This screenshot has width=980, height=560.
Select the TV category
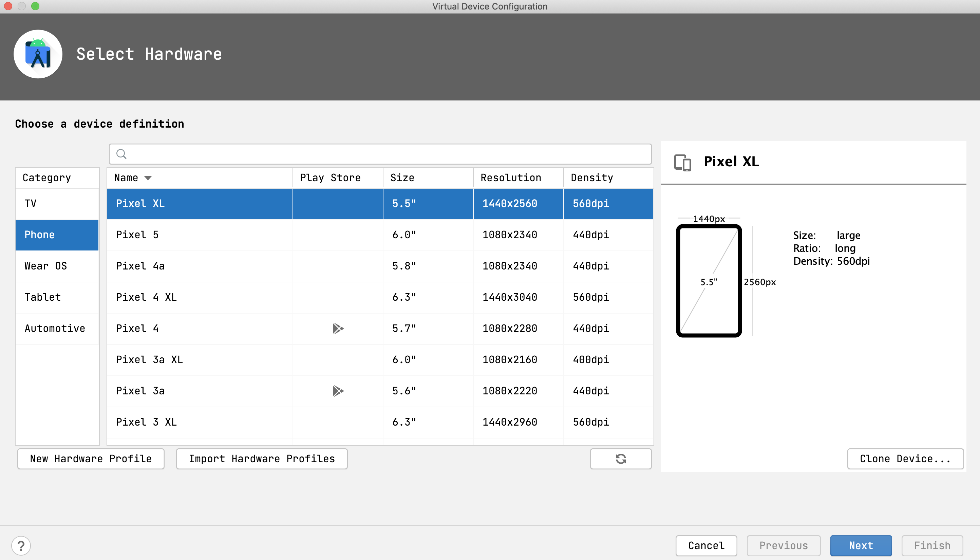point(57,203)
